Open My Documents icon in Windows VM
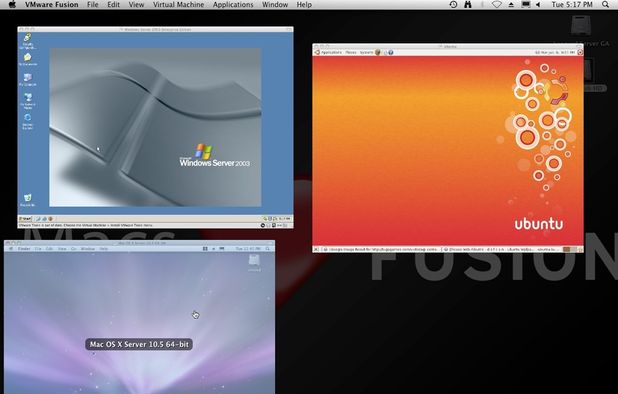618x394 pixels. 28,59
